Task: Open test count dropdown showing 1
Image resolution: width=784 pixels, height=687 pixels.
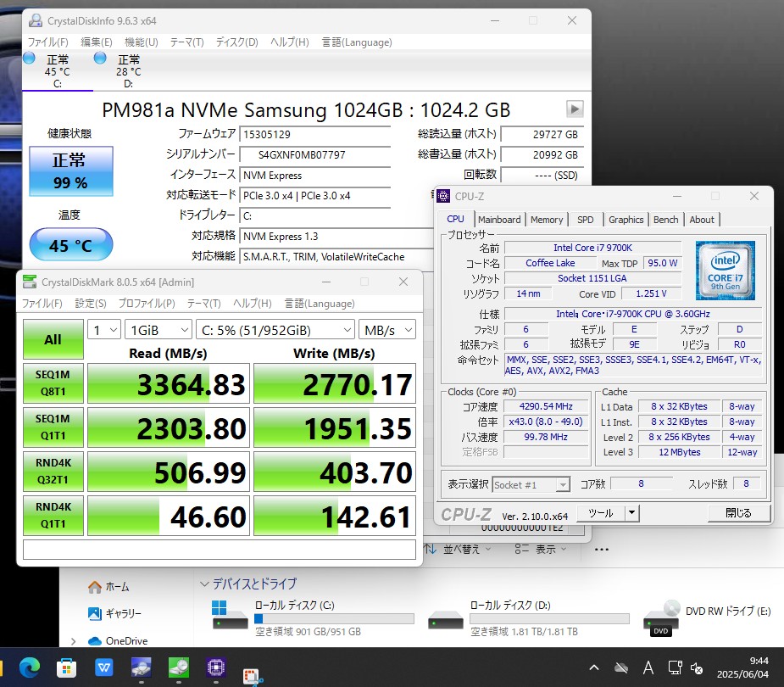Action: [104, 330]
